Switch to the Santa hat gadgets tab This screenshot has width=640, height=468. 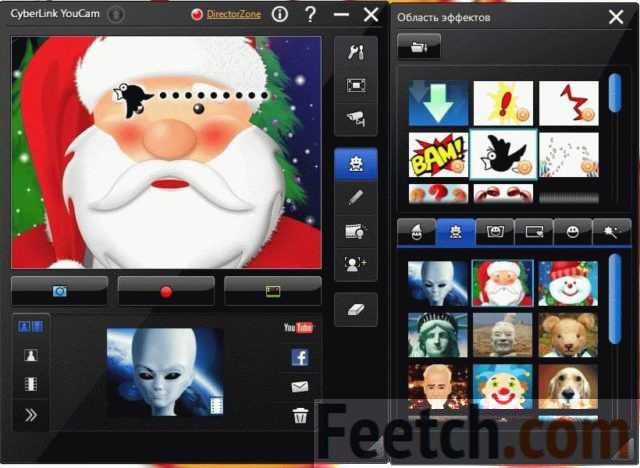coord(417,232)
